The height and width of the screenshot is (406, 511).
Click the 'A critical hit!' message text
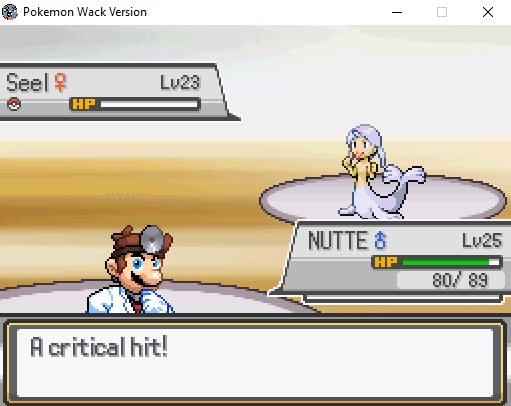[99, 347]
